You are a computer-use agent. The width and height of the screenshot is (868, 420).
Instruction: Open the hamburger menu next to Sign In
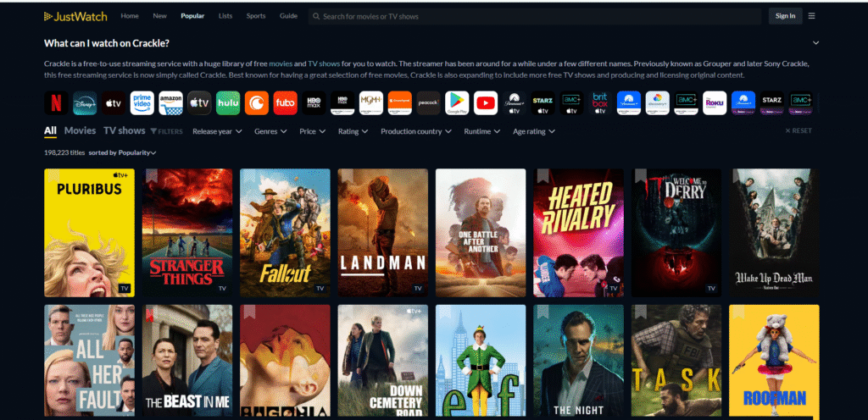(811, 16)
